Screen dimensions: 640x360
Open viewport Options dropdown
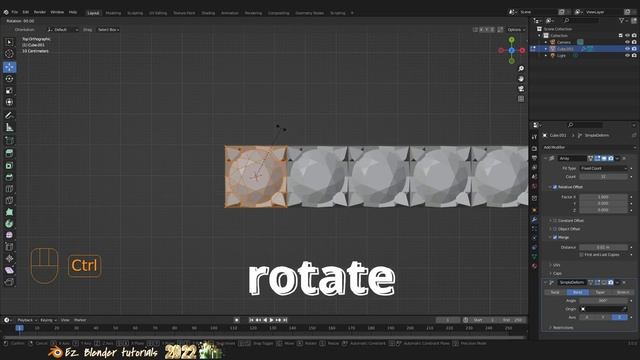click(516, 30)
